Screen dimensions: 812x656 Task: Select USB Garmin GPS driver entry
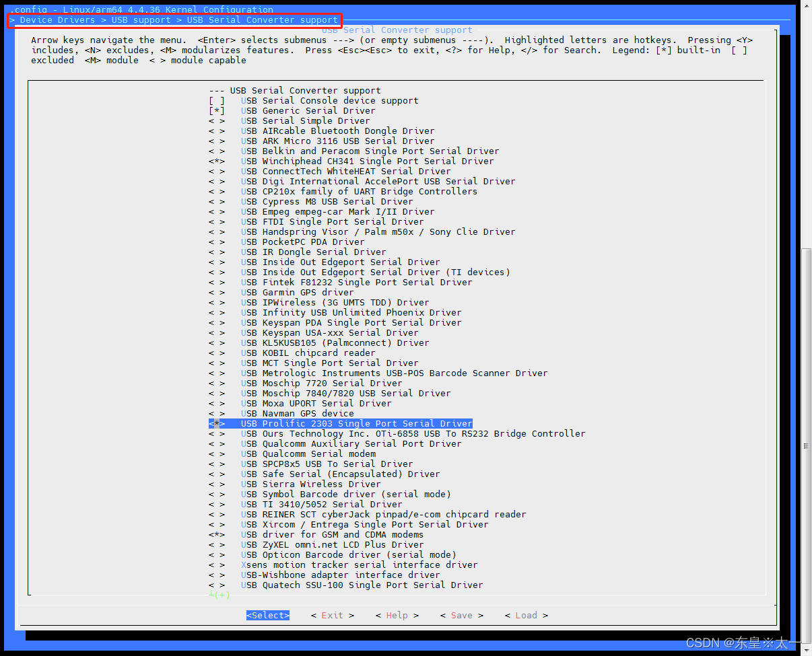coord(308,293)
